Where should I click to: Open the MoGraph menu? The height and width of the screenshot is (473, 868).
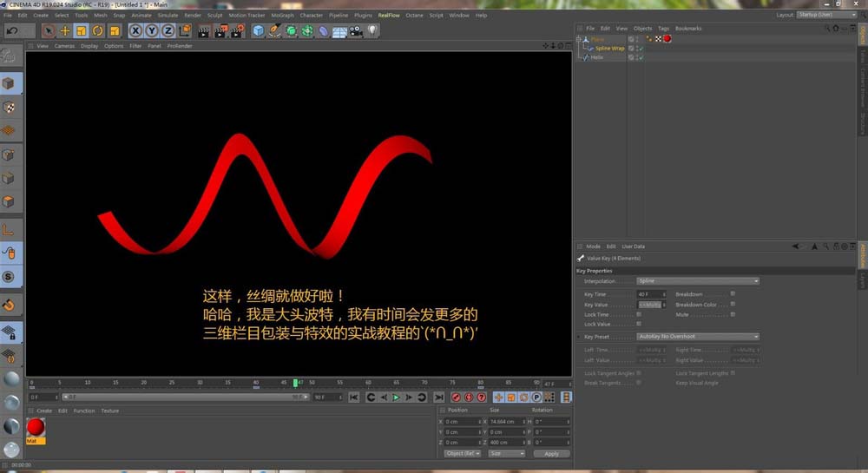point(282,15)
